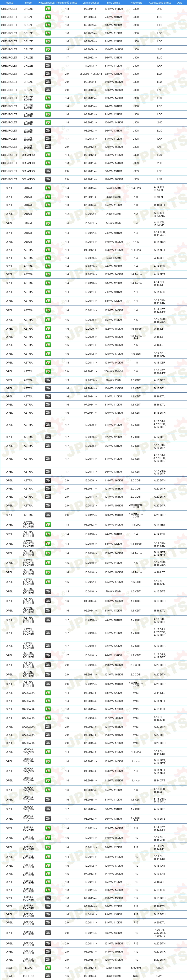Click the 'A 12 XEL, B 12 XEL' engine cell
Viewport: 187px width, 980px height.
point(159,214)
